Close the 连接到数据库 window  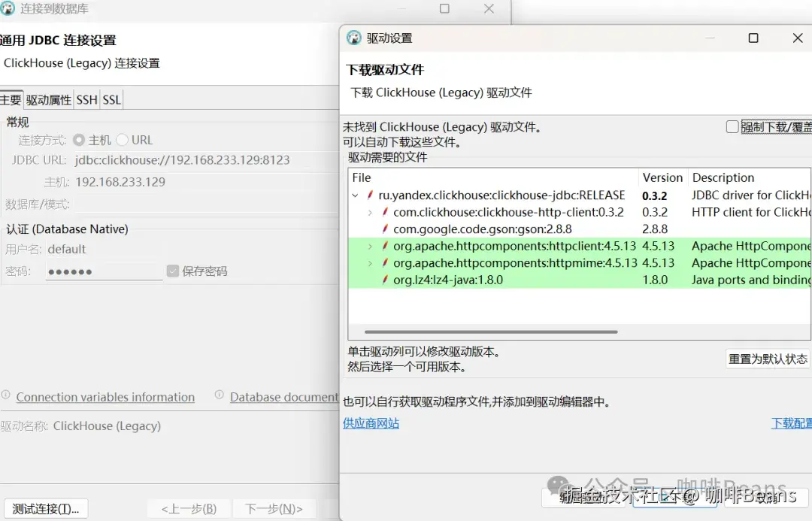point(489,8)
